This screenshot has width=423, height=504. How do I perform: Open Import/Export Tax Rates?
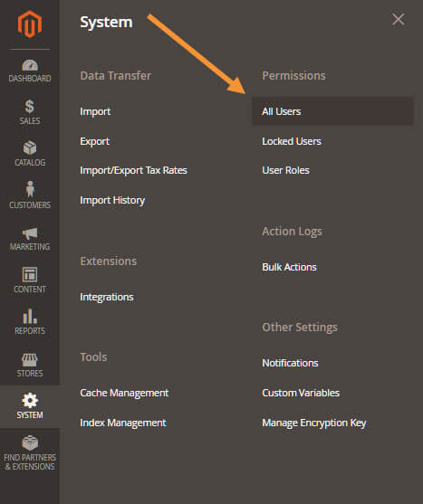133,170
